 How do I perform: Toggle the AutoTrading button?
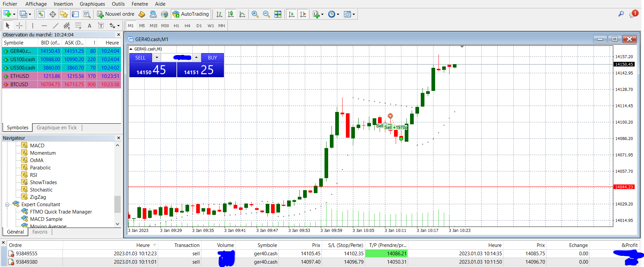190,14
